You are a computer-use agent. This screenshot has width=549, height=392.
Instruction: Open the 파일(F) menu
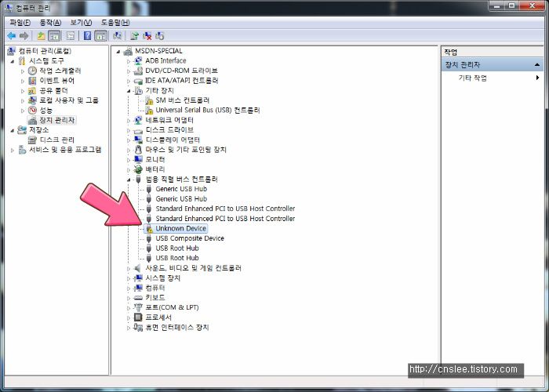click(20, 23)
